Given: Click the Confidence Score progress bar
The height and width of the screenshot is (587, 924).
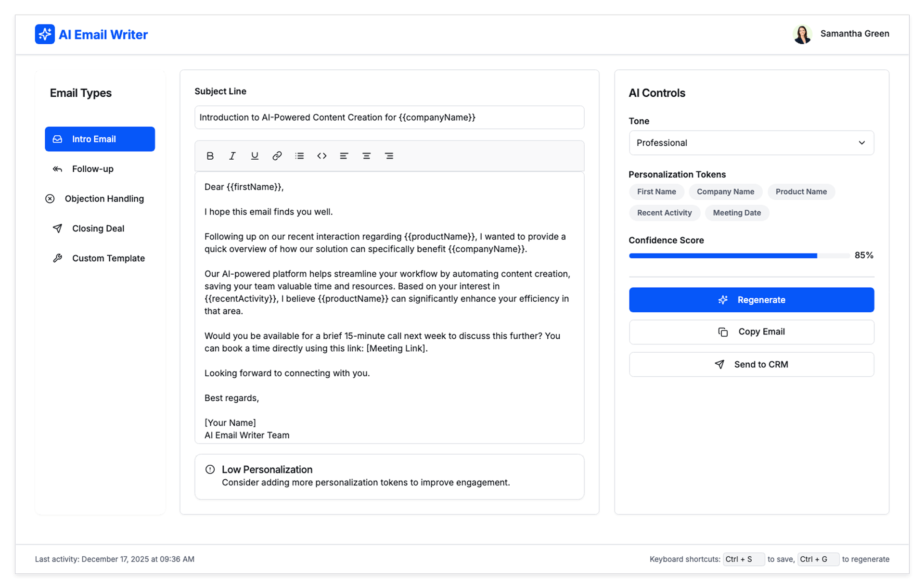Looking at the screenshot, I should click(739, 256).
